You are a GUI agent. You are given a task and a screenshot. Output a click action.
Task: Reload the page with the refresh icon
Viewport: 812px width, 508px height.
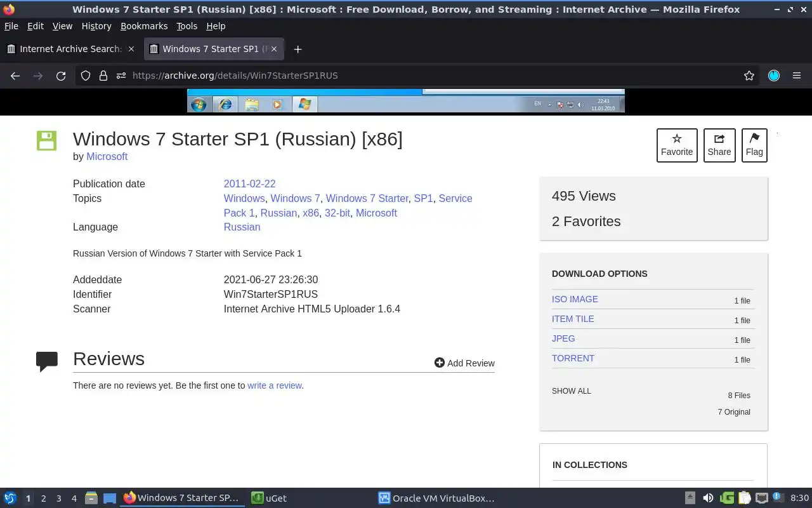pos(61,76)
